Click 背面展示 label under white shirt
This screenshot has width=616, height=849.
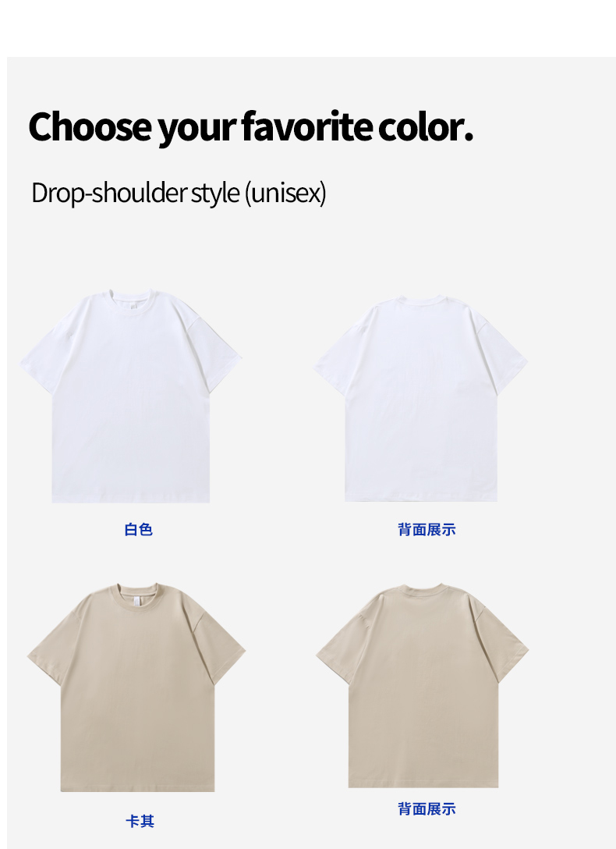(x=427, y=530)
